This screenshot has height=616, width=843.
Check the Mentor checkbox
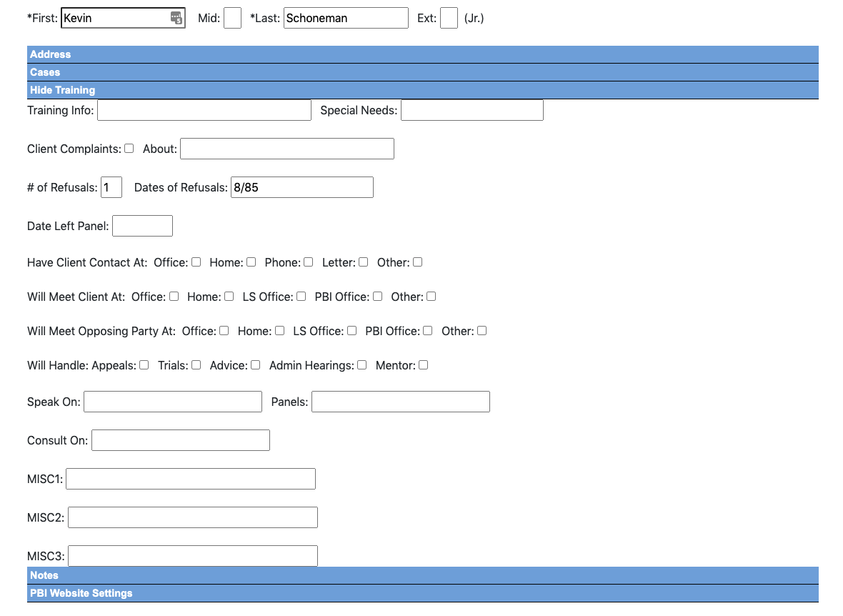(424, 365)
